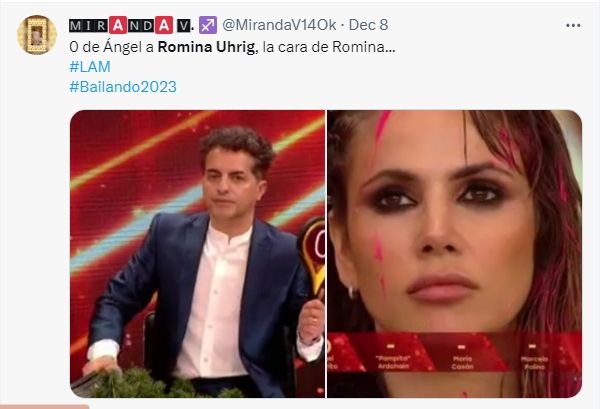Screen dimensions: 600x409
Task: Click the pink streak on the woman's forehead
Action: [381, 125]
